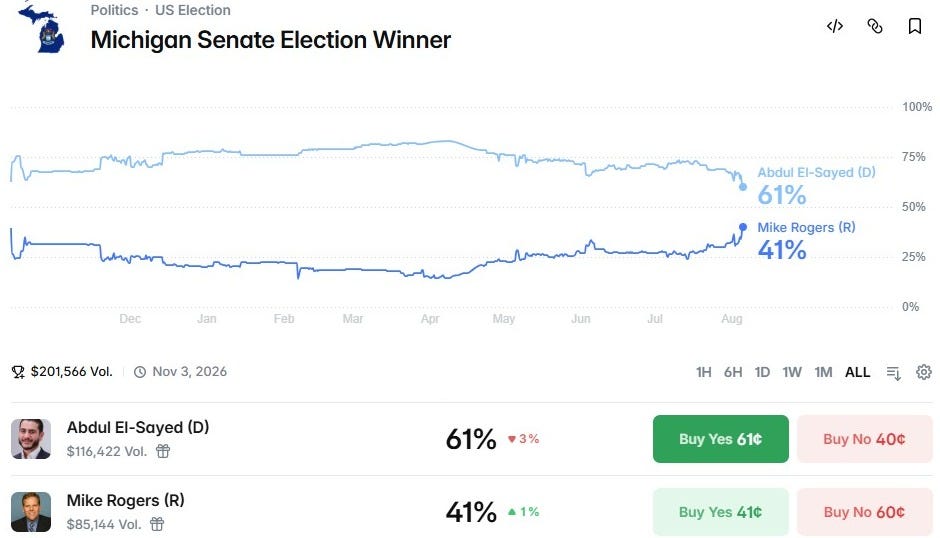Switch chart to 1D range
940x538 pixels.
762,372
